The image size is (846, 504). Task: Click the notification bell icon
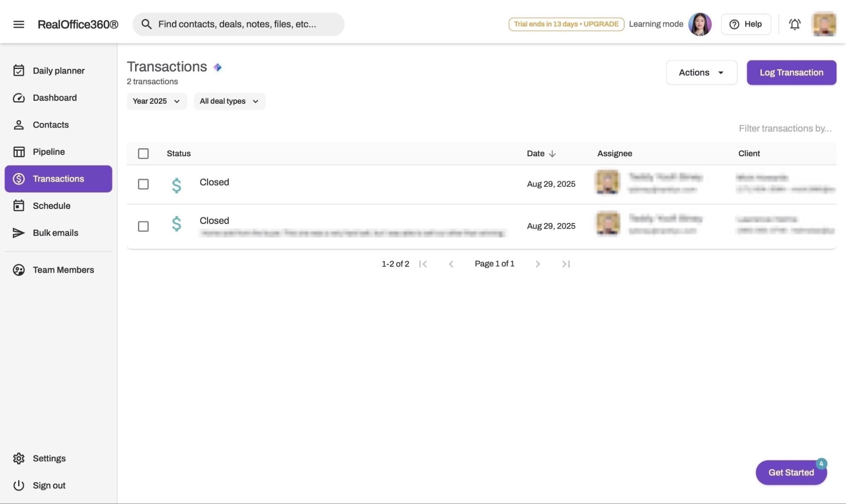(794, 24)
